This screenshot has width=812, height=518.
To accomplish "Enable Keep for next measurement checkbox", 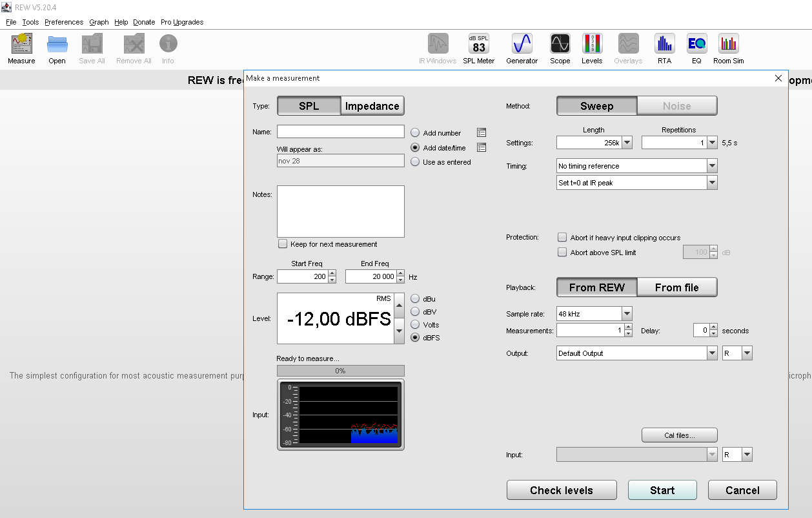I will coord(283,244).
